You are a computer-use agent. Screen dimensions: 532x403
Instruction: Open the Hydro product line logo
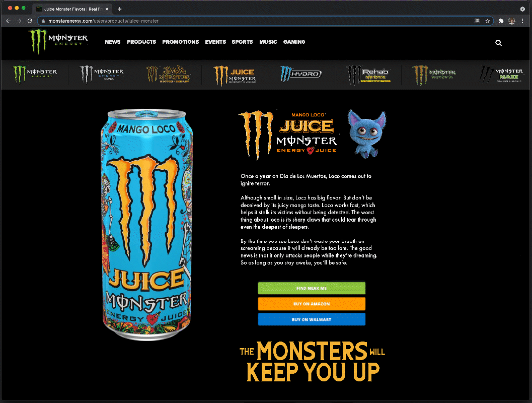302,74
